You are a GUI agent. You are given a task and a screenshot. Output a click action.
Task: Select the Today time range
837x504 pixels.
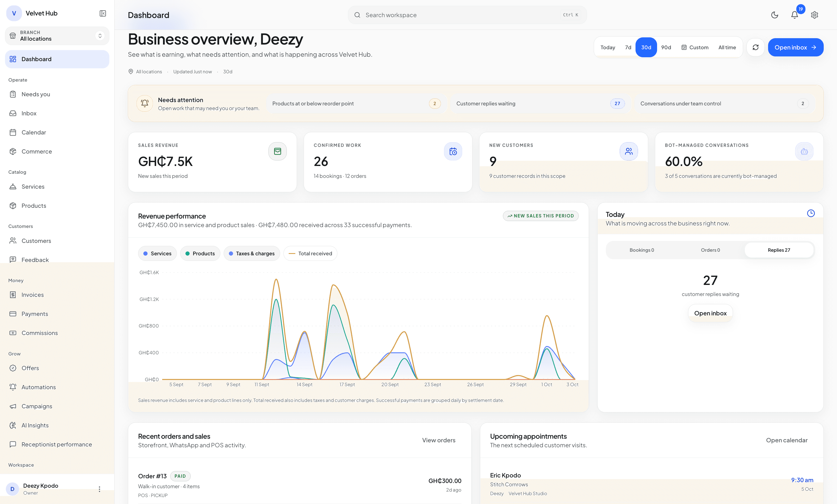tap(608, 47)
